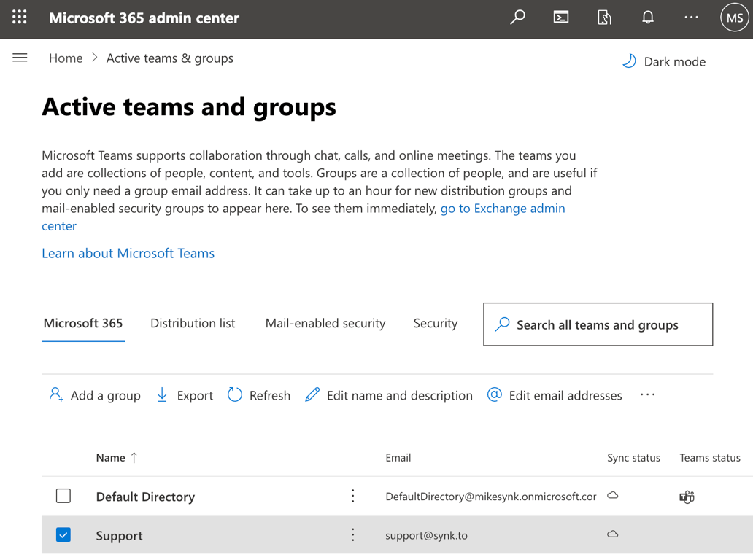753x560 pixels.
Task: Open the Cloud Shell terminal icon
Action: click(x=561, y=17)
